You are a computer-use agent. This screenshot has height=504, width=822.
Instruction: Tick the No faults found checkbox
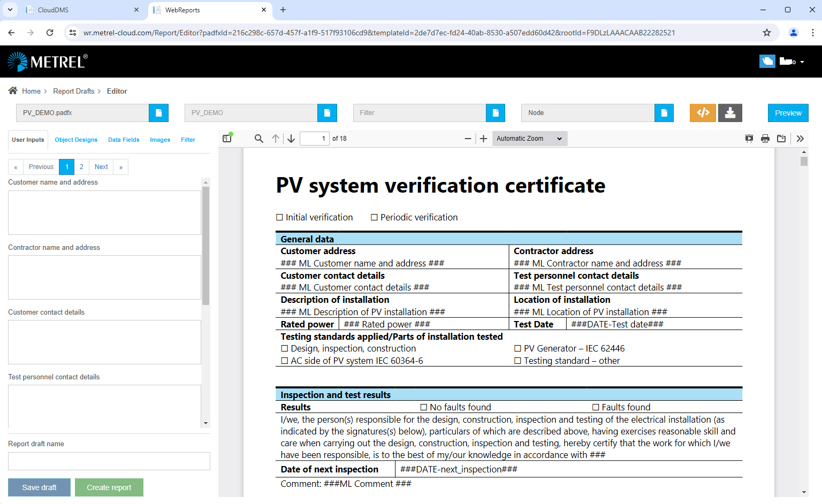(424, 407)
